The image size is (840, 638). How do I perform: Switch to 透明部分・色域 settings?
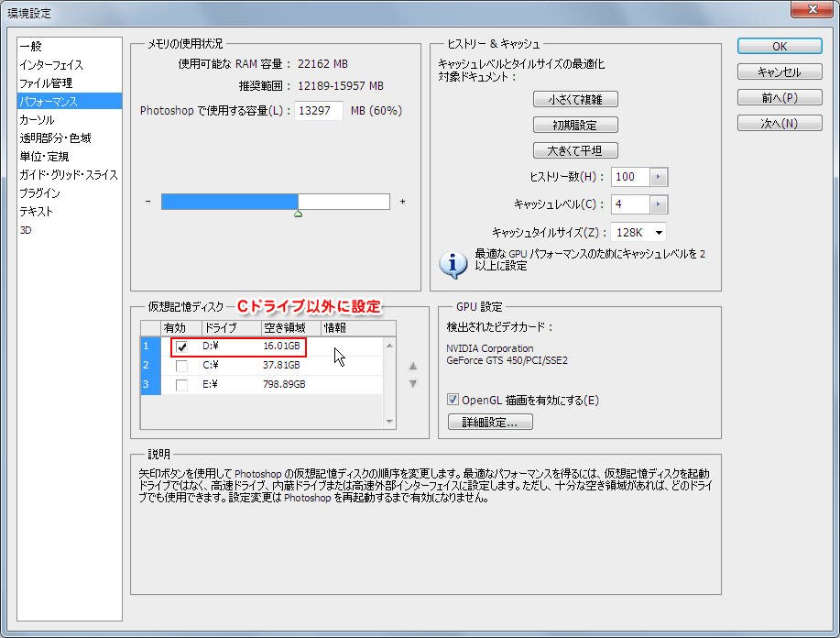[x=56, y=138]
